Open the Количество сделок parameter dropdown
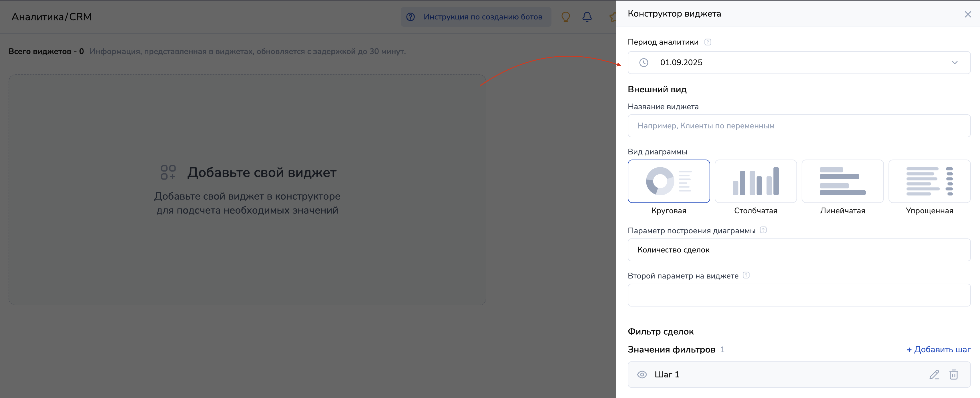980x398 pixels. click(798, 250)
